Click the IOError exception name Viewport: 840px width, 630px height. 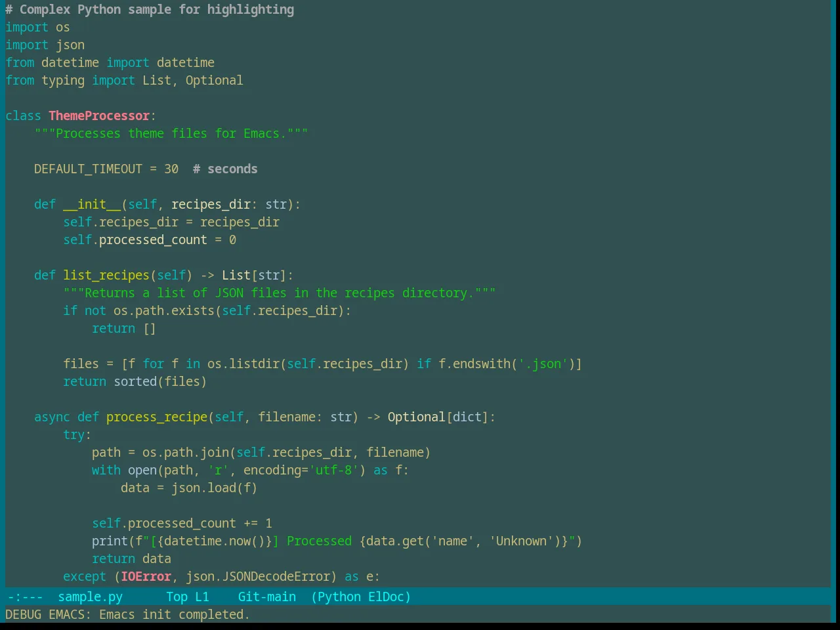146,576
